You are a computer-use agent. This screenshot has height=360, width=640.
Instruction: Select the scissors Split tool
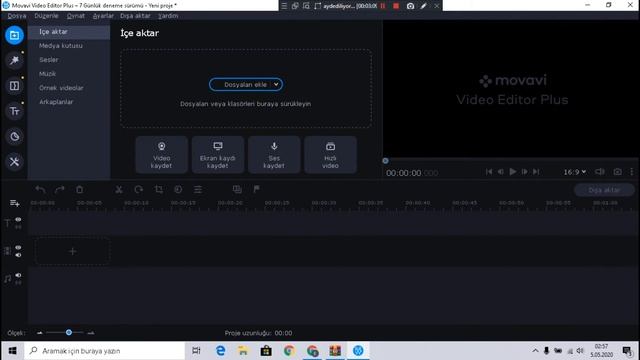click(119, 189)
